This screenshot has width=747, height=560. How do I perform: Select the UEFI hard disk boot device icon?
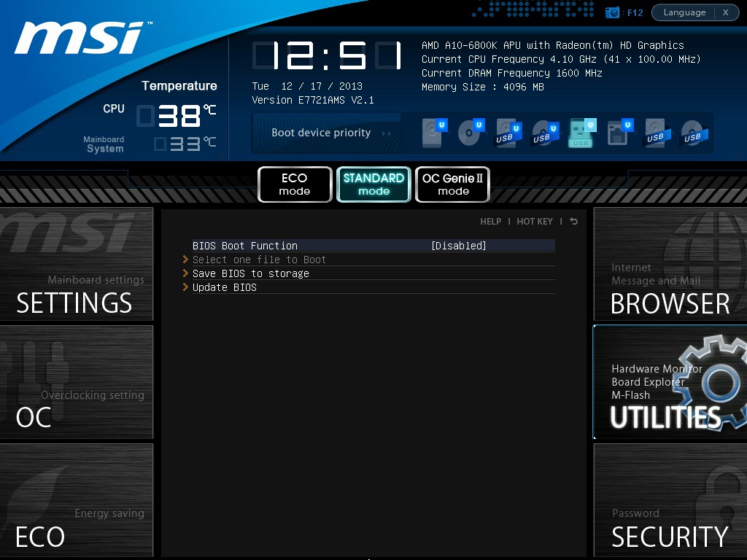pyautogui.click(x=435, y=133)
